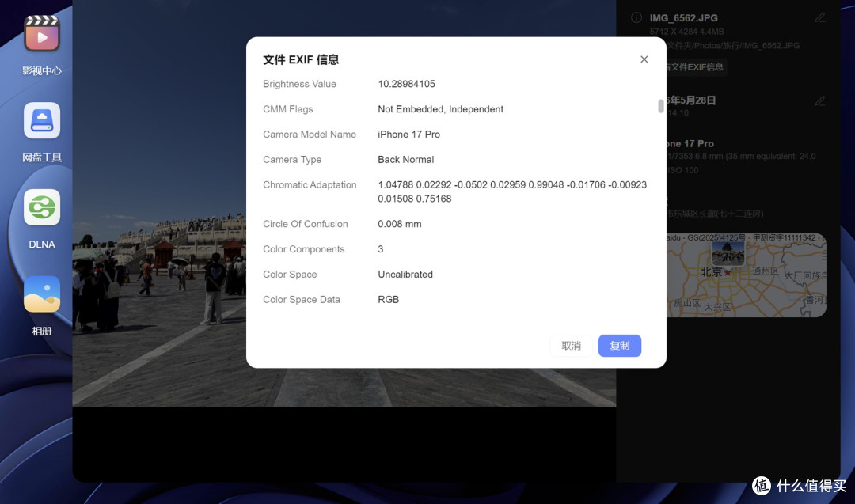Click the 文件EXIF信息 button in side panel

coord(695,67)
